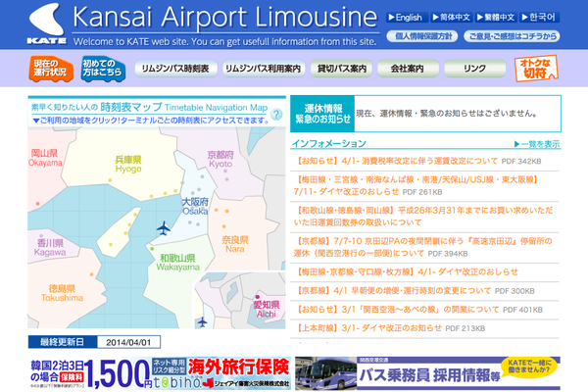
Task: Click the airplane icon in Aichi inset map
Action: [x=202, y=321]
